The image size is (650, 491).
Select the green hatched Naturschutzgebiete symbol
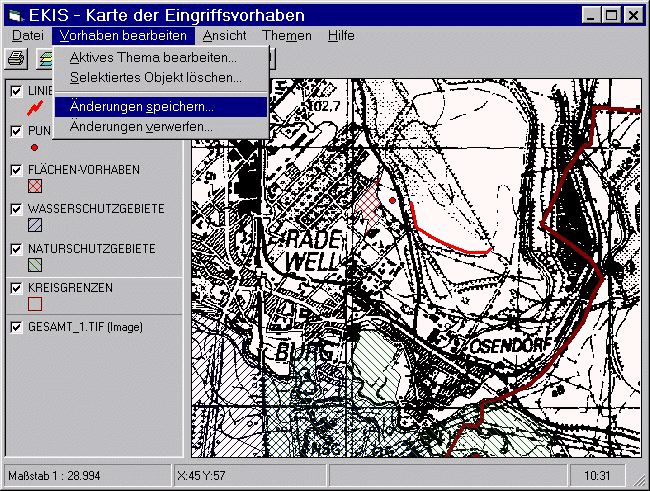(x=35, y=265)
